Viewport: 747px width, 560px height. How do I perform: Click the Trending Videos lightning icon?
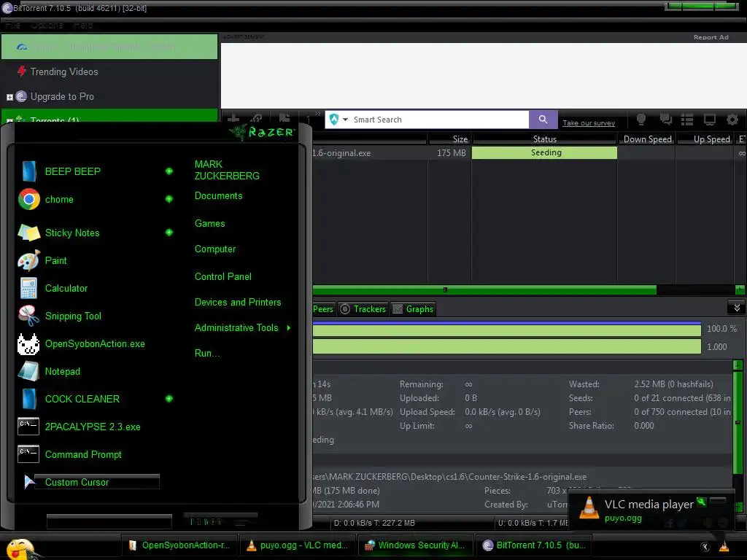click(x=21, y=71)
